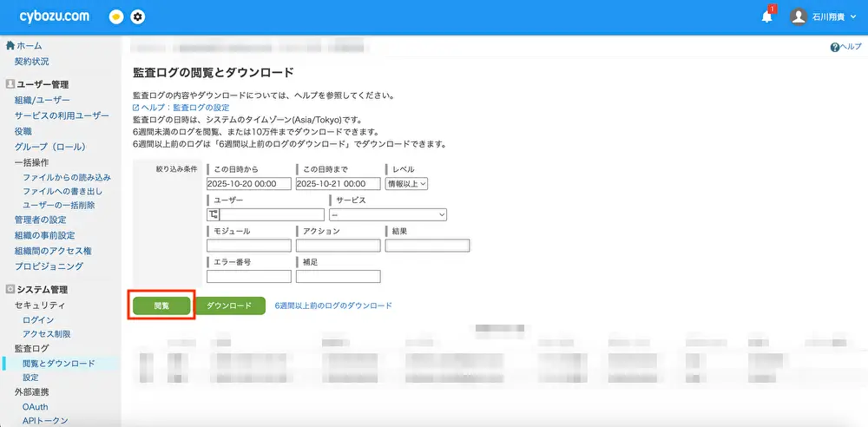The height and width of the screenshot is (427, 868).
Task: Open 設定 under 監査ログ
Action: pos(30,378)
